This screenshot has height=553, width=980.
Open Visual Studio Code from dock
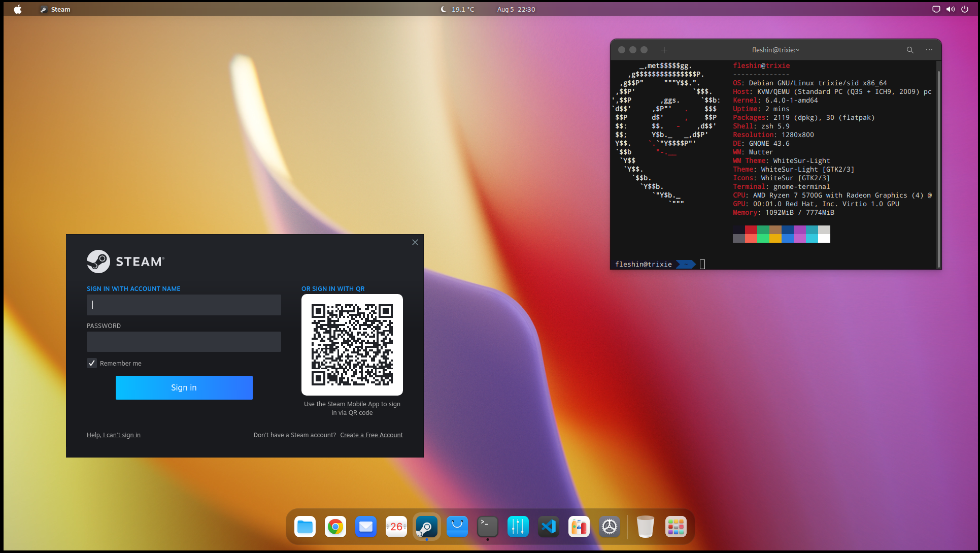pyautogui.click(x=549, y=527)
